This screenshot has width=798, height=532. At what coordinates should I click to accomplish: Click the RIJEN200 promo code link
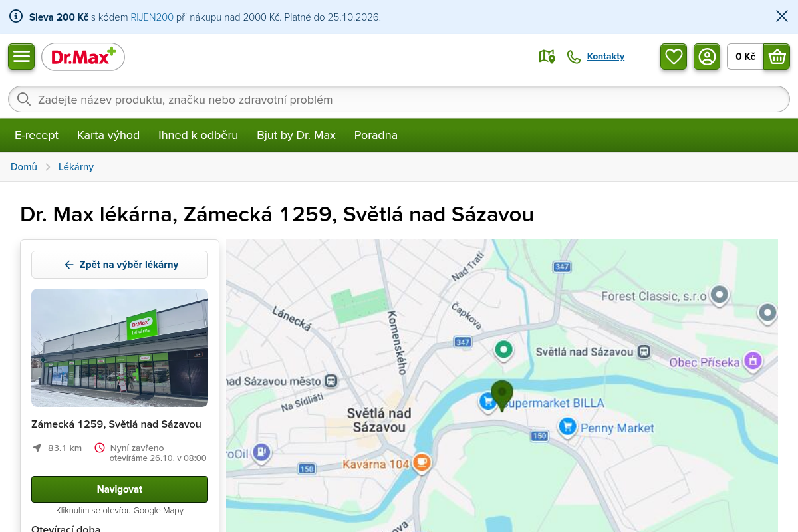[x=152, y=17]
